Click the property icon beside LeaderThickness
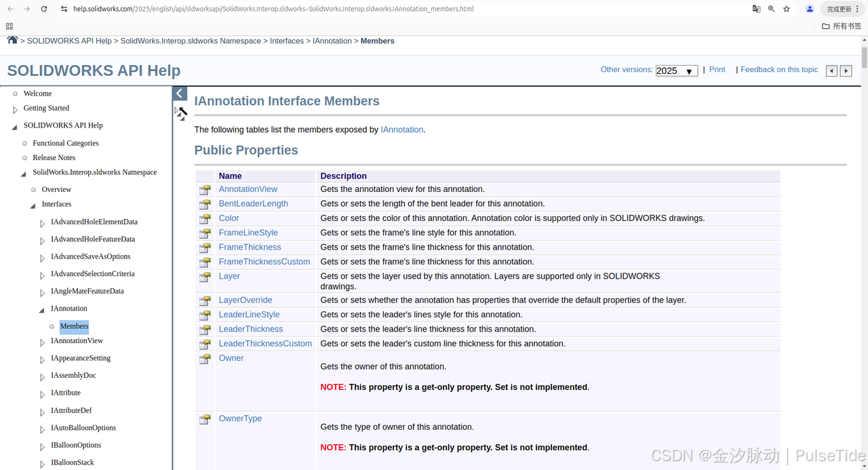 point(205,330)
